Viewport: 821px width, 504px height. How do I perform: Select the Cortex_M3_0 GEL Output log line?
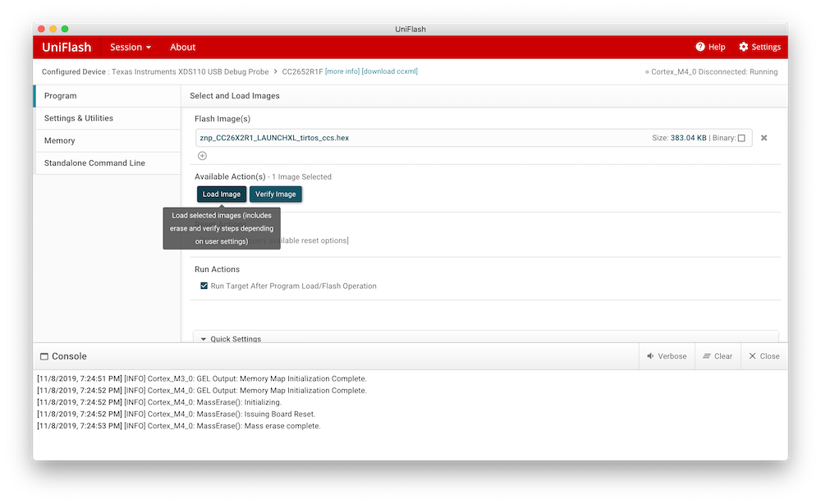pyautogui.click(x=202, y=379)
